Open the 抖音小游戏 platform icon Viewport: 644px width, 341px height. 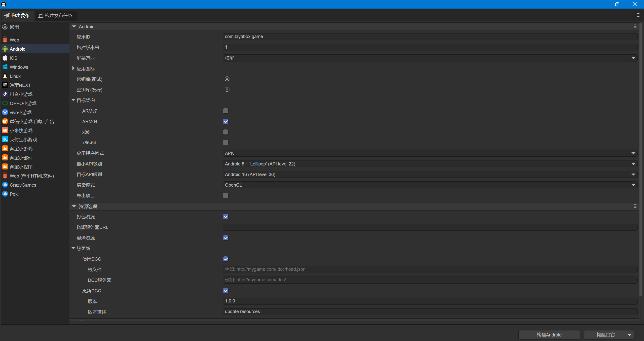[5, 94]
